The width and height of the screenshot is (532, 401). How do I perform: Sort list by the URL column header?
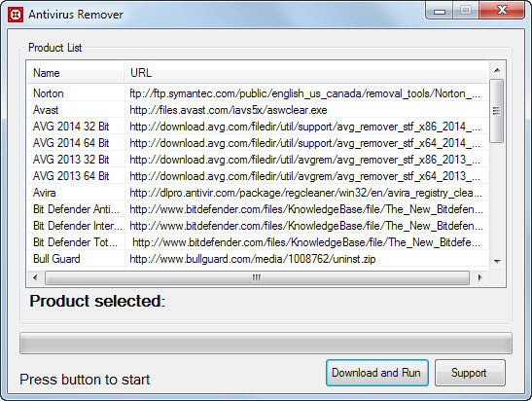(306, 73)
